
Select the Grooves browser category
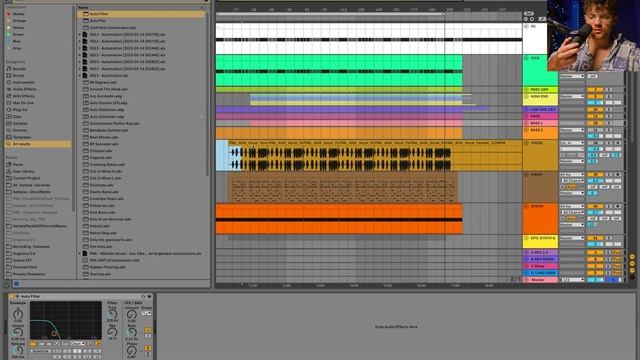point(20,131)
